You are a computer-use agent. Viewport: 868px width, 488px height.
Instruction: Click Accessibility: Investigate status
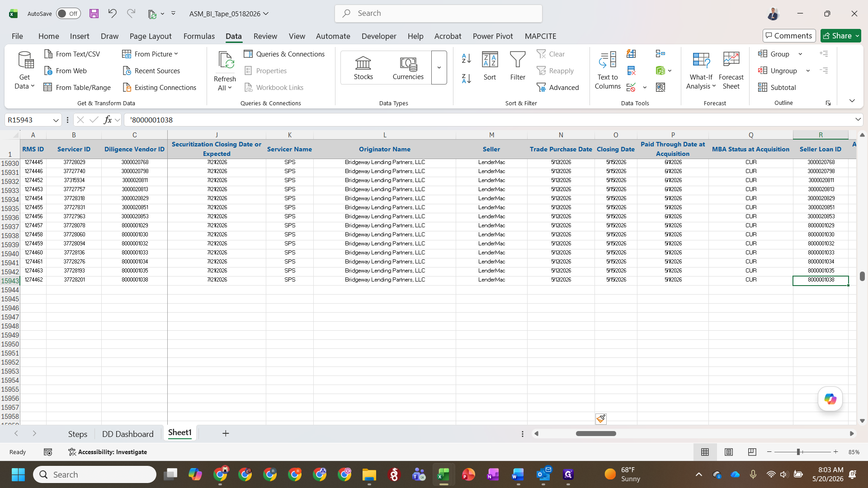(108, 452)
